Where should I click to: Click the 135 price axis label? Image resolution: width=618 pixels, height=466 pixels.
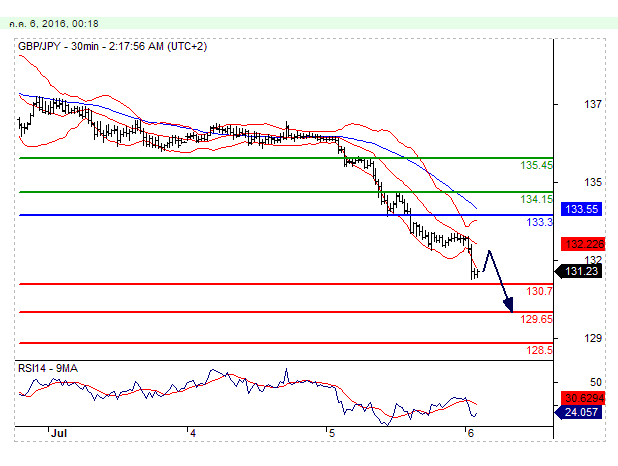(593, 183)
